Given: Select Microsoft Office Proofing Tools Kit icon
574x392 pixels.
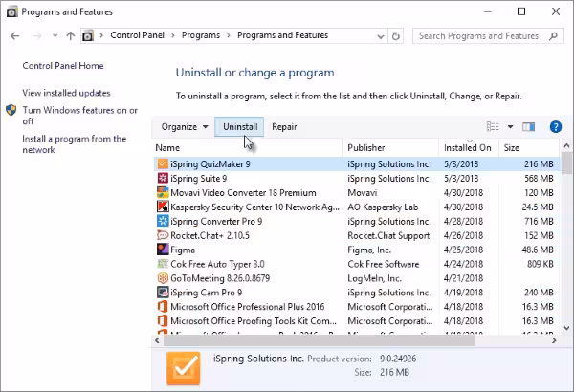Looking at the screenshot, I should (163, 321).
